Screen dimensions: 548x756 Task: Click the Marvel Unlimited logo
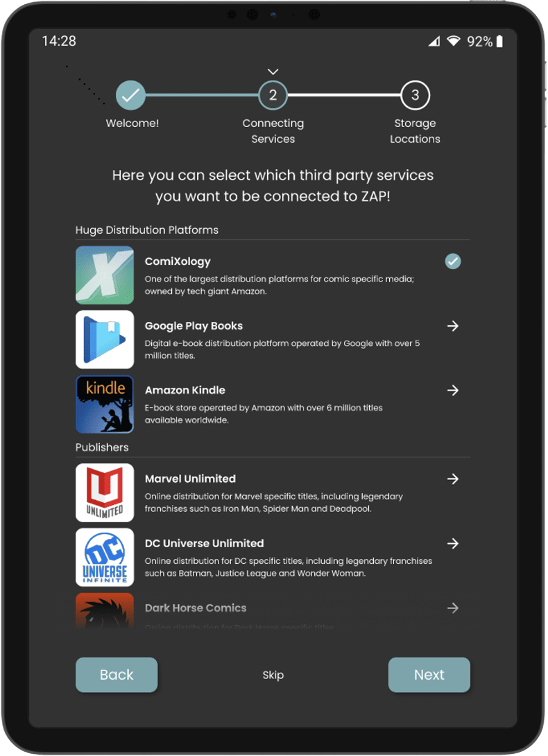point(105,492)
